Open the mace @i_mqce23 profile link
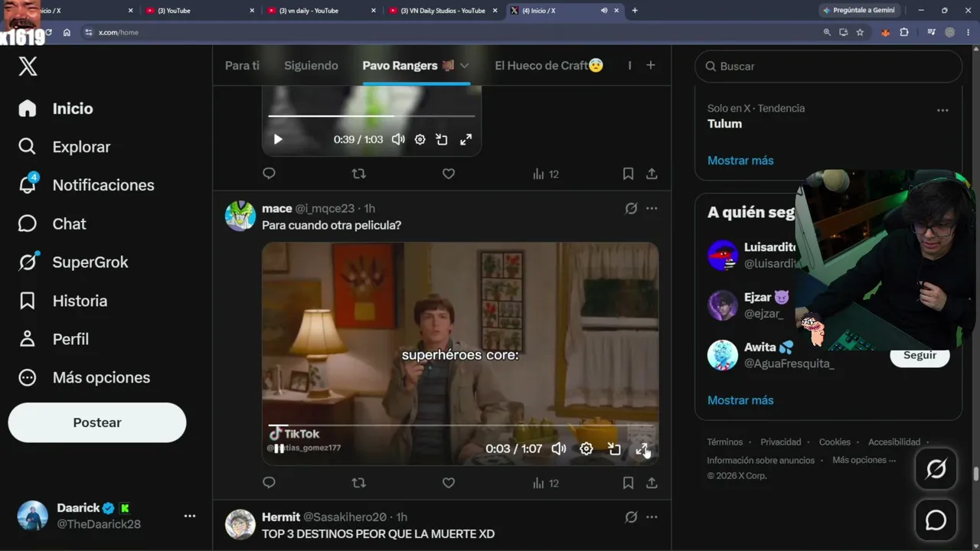Image resolution: width=980 pixels, height=551 pixels. pos(308,208)
